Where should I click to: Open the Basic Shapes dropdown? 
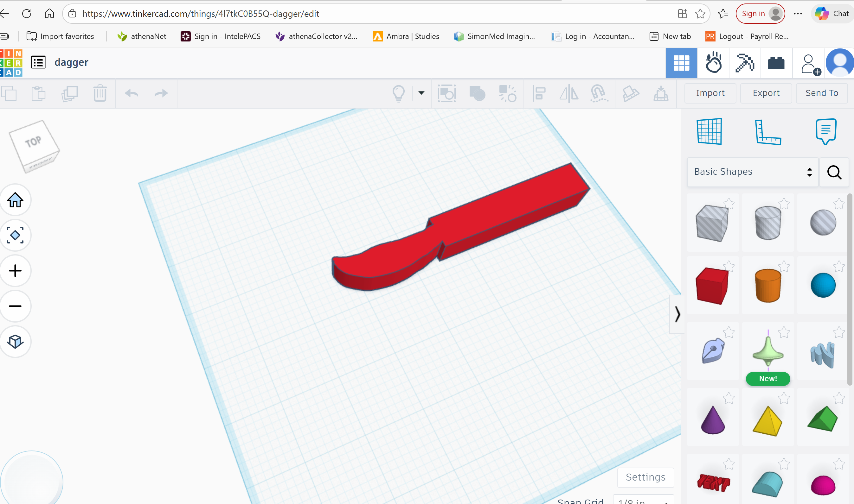pyautogui.click(x=752, y=172)
